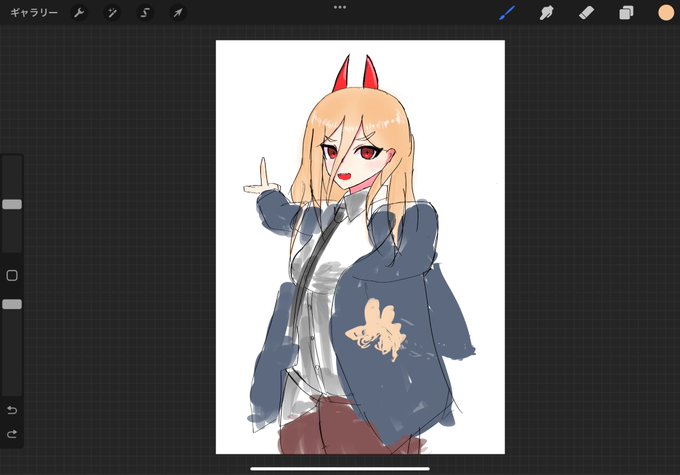Undo the last stroke
Screen dimensions: 680x475
pos(12,410)
